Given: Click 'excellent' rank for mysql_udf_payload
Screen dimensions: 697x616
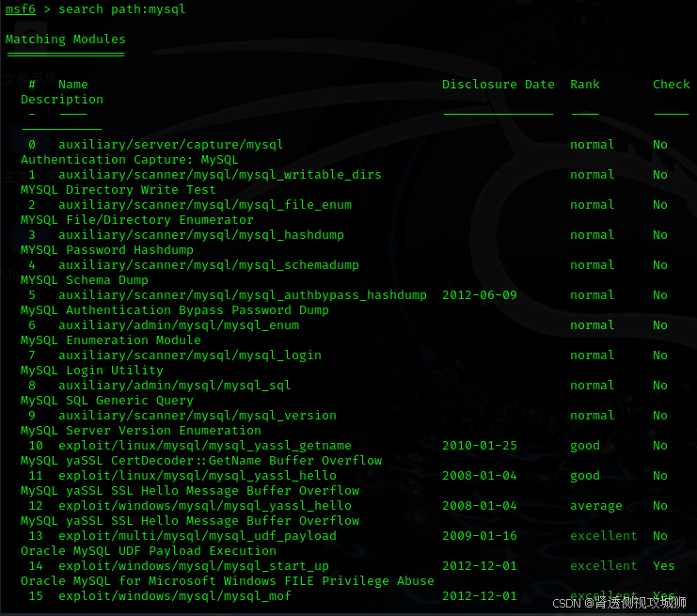Looking at the screenshot, I should click(x=603, y=536).
